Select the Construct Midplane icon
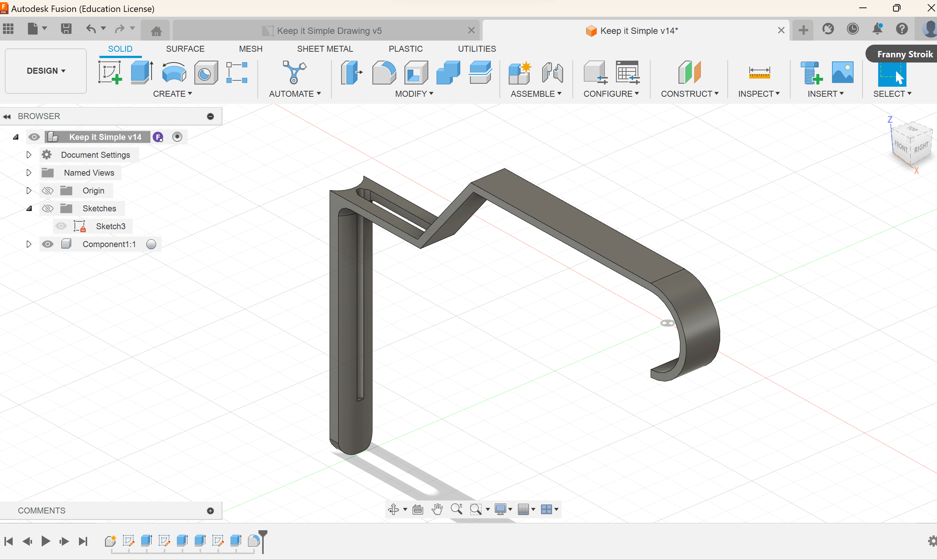This screenshot has width=937, height=560. [689, 73]
